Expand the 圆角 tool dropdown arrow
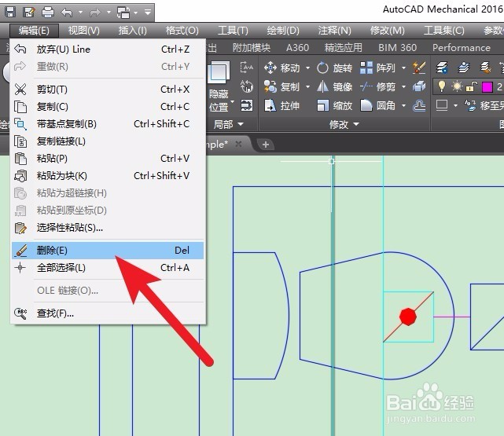Viewport: 504px width, 436px height. (403, 105)
